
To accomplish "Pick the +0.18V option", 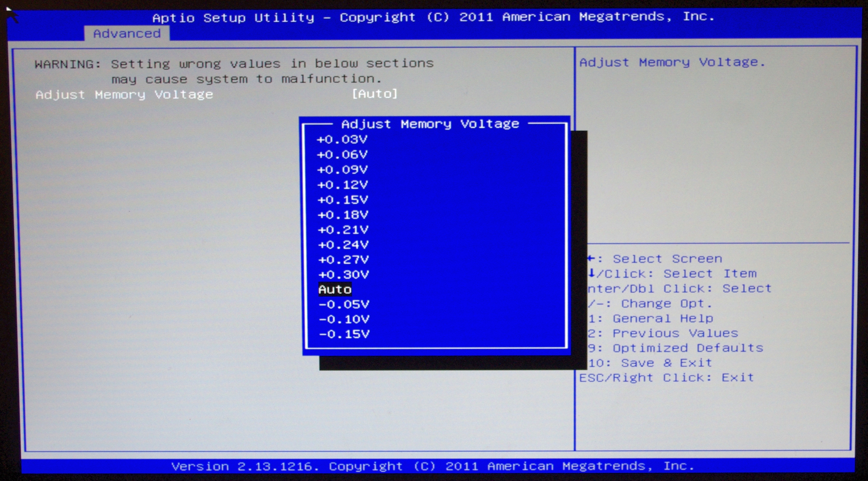I will click(x=343, y=215).
